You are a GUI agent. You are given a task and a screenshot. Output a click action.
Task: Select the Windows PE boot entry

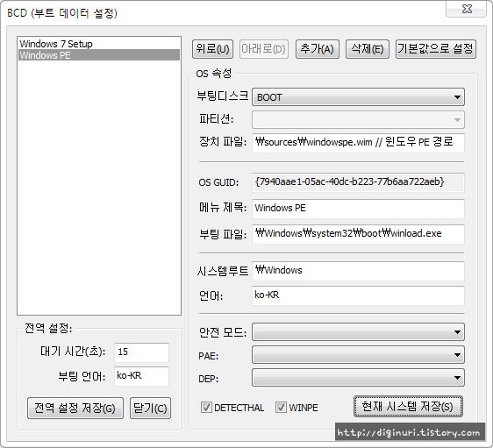click(x=99, y=55)
